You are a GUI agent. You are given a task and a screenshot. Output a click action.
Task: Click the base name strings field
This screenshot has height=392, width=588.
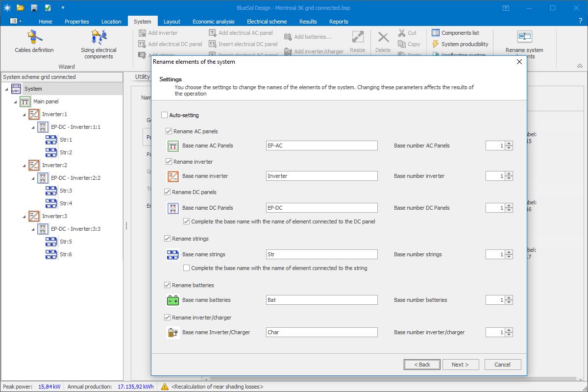point(322,254)
